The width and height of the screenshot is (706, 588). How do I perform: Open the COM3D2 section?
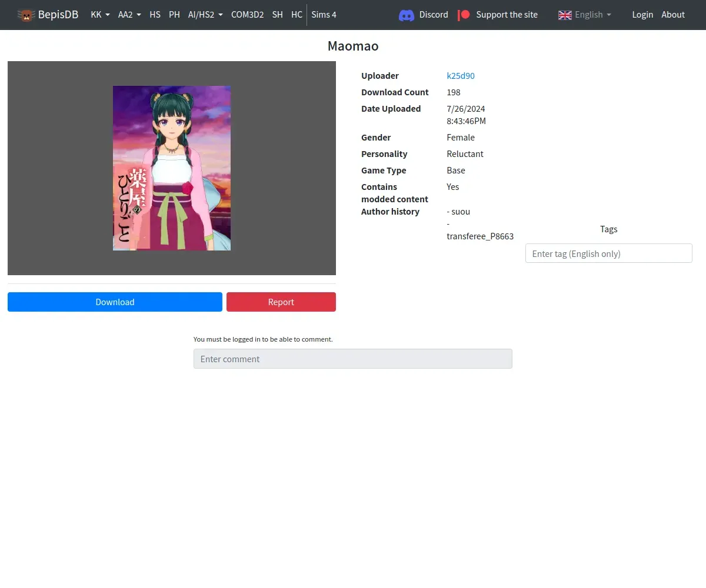click(247, 15)
